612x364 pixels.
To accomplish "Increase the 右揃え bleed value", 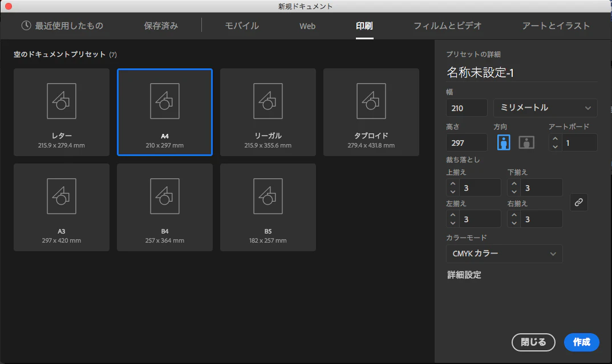I will (514, 215).
